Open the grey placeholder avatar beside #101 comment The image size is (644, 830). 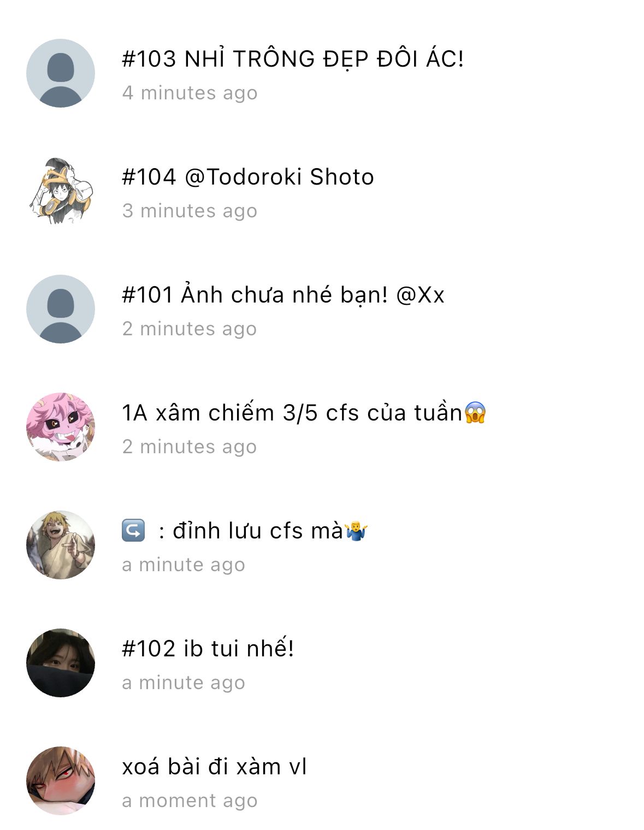pos(61,309)
